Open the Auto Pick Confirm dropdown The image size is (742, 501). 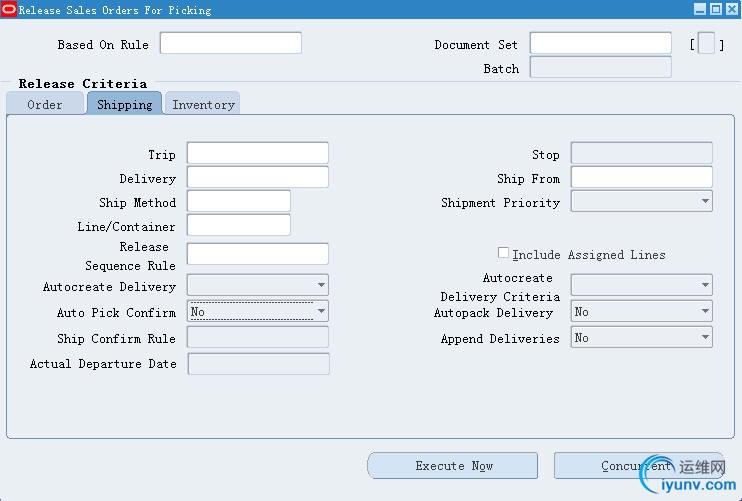coord(258,311)
